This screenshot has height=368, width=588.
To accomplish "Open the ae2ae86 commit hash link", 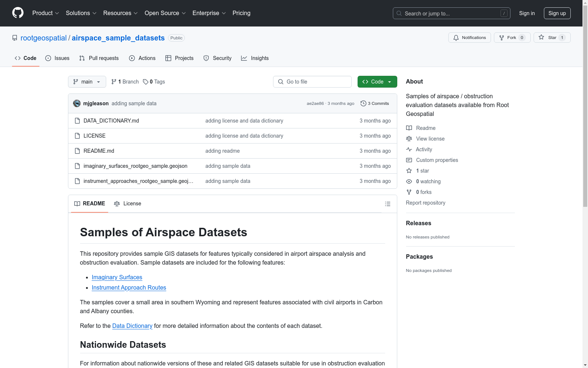I will [x=315, y=103].
